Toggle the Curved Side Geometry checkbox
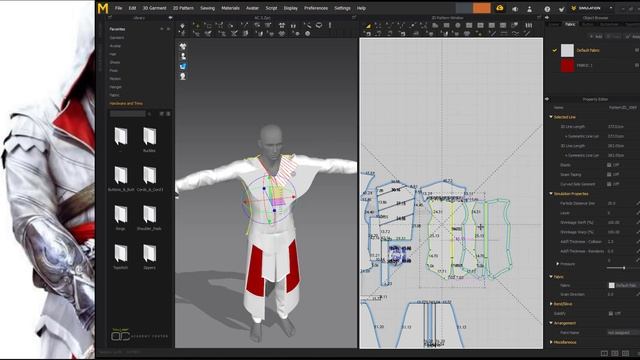This screenshot has width=640, height=360. 609,184
